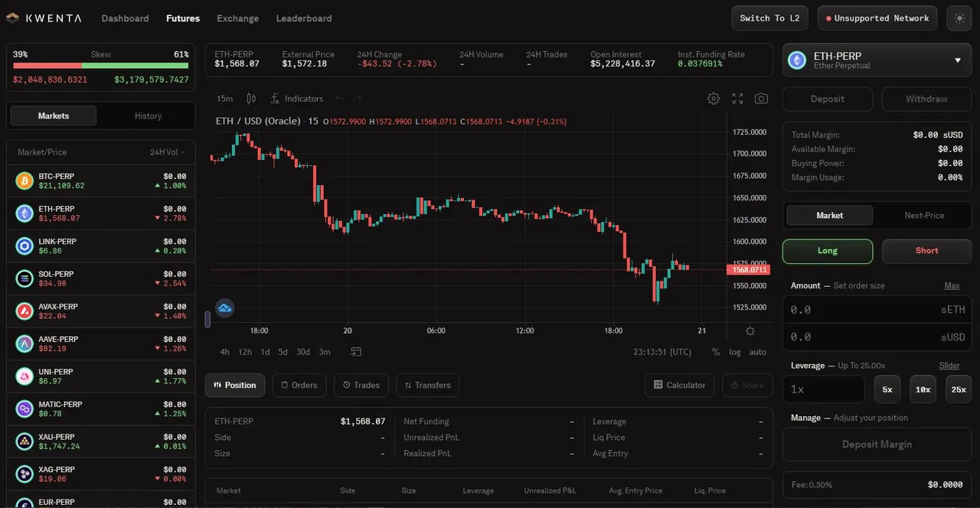
Task: Switch to Next-Price order type
Action: point(924,215)
